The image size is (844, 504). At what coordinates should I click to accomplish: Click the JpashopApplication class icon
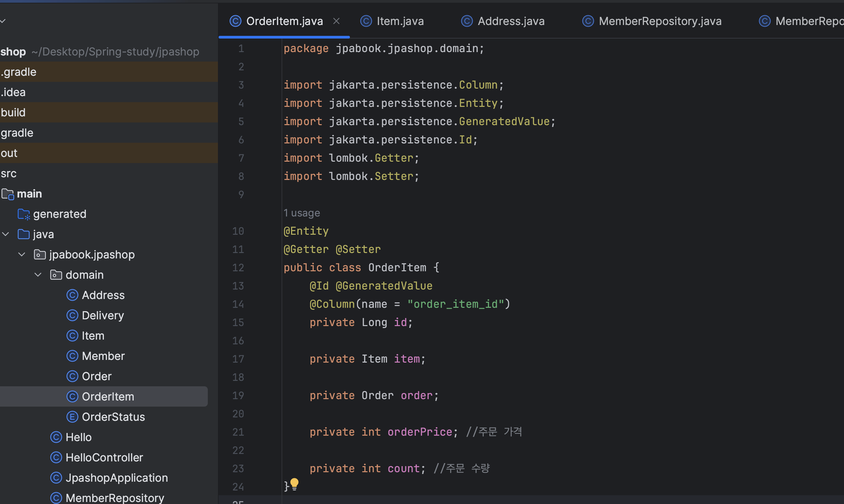click(x=56, y=478)
